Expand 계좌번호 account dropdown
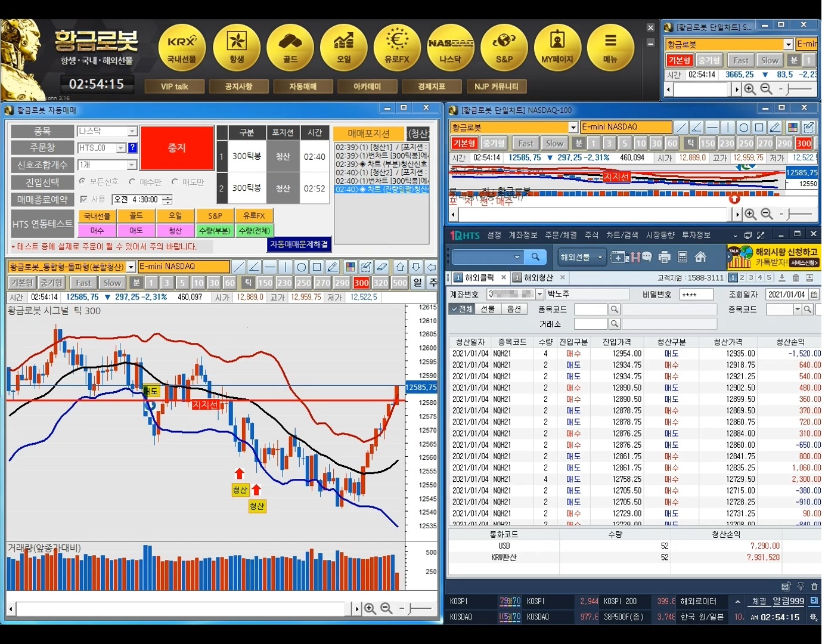The image size is (822, 644). [539, 294]
